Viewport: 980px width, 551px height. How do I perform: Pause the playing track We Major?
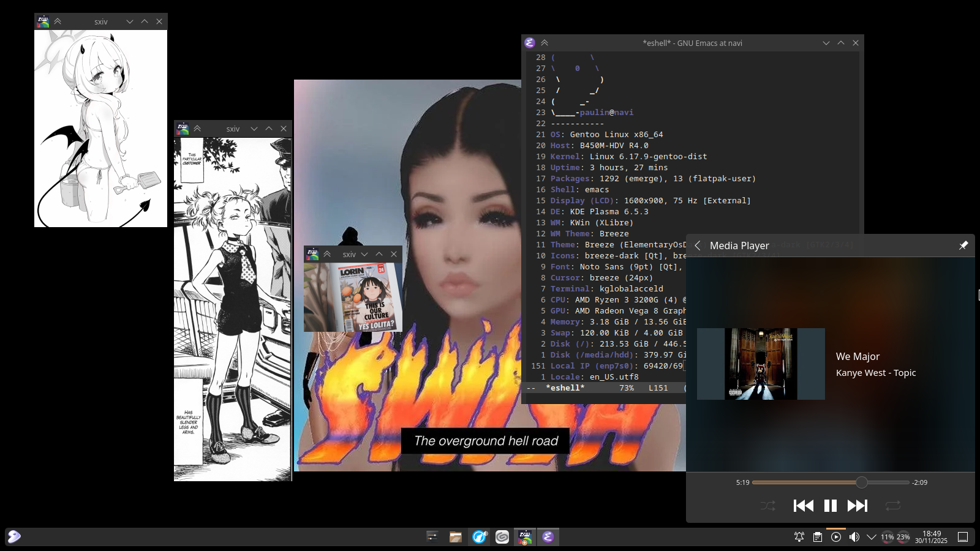point(830,506)
